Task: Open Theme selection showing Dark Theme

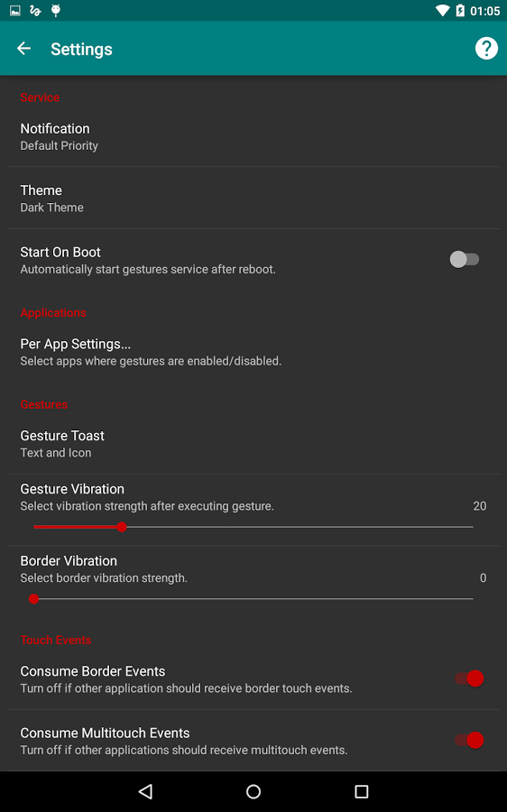Action: click(253, 198)
